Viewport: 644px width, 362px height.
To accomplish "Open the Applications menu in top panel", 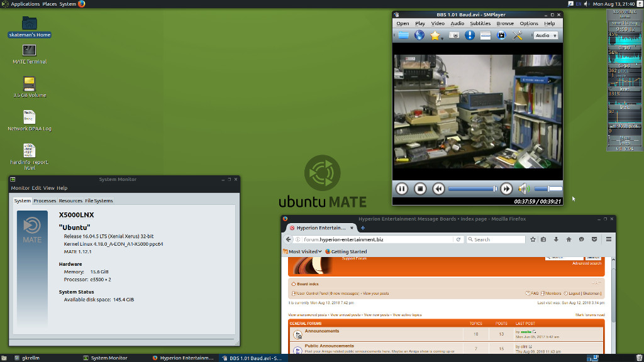I will pos(25,4).
